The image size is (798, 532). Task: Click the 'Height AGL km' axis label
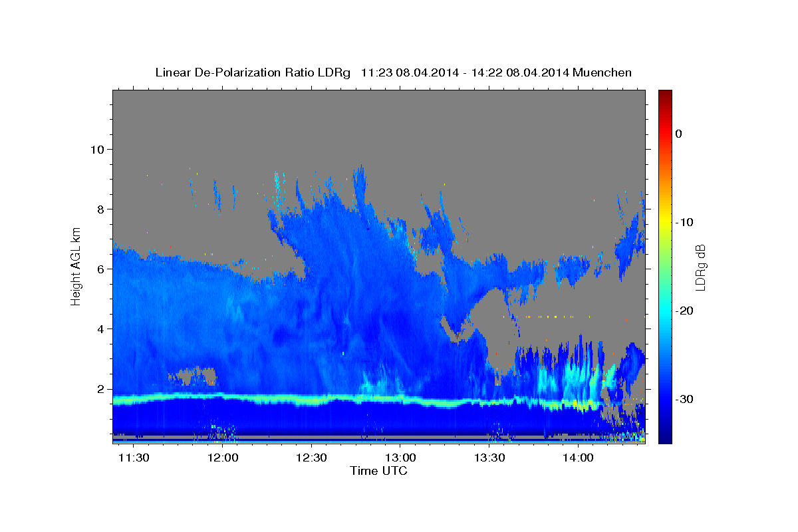click(x=76, y=266)
